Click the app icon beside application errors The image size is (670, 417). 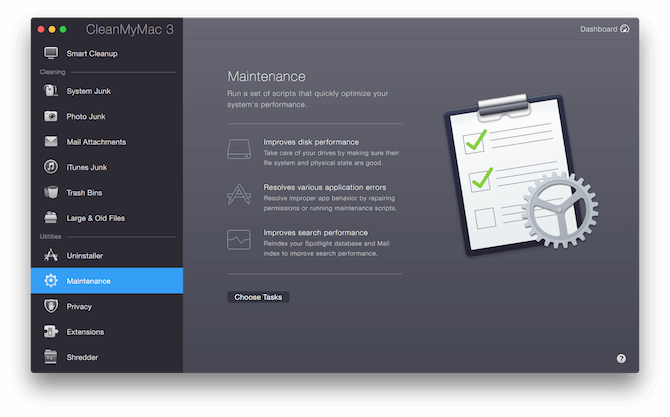coord(239,194)
